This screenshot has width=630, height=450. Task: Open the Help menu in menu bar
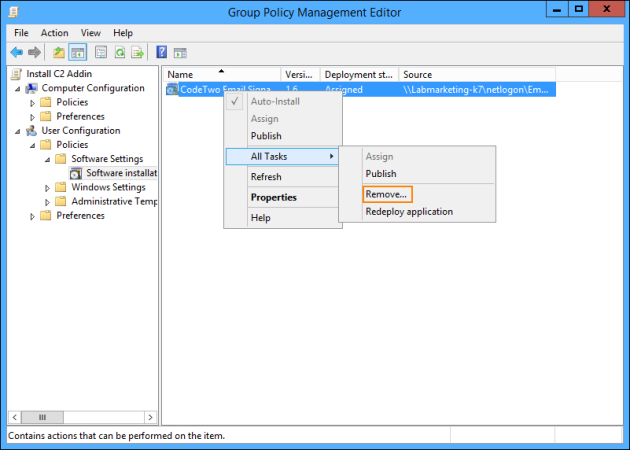coord(123,33)
